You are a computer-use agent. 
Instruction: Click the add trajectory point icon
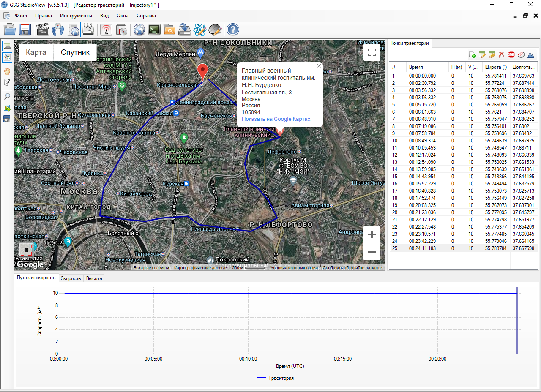point(473,54)
